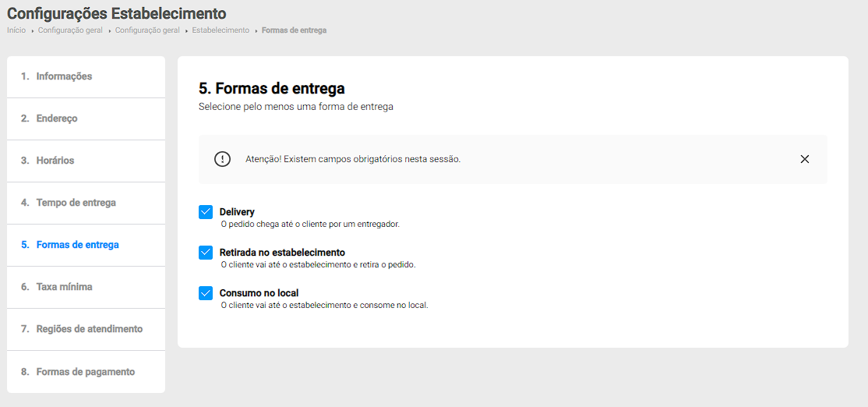Go to step 2 Endereço
This screenshot has height=407, width=868.
56,119
